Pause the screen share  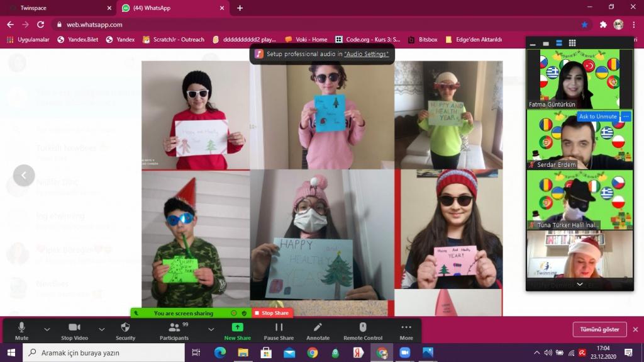279,331
